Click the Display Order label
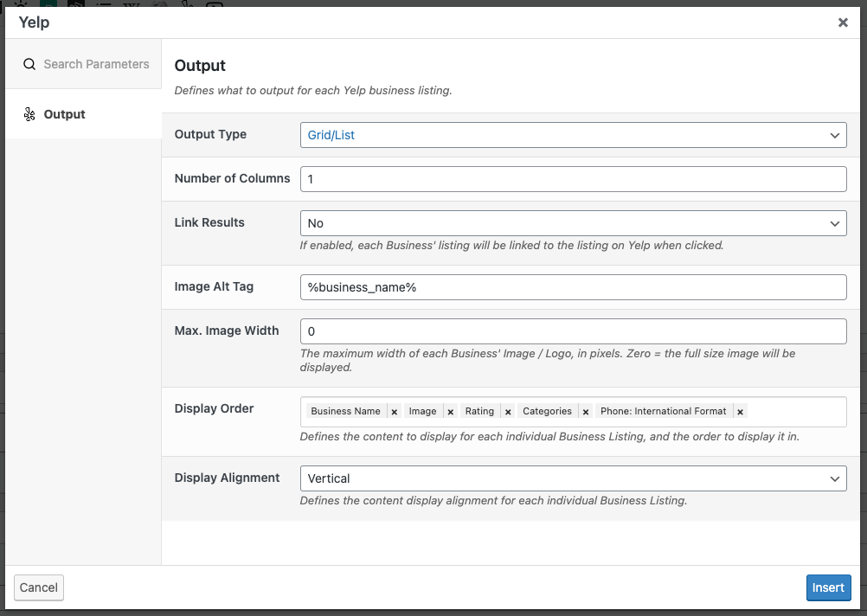This screenshot has width=867, height=616. point(214,408)
